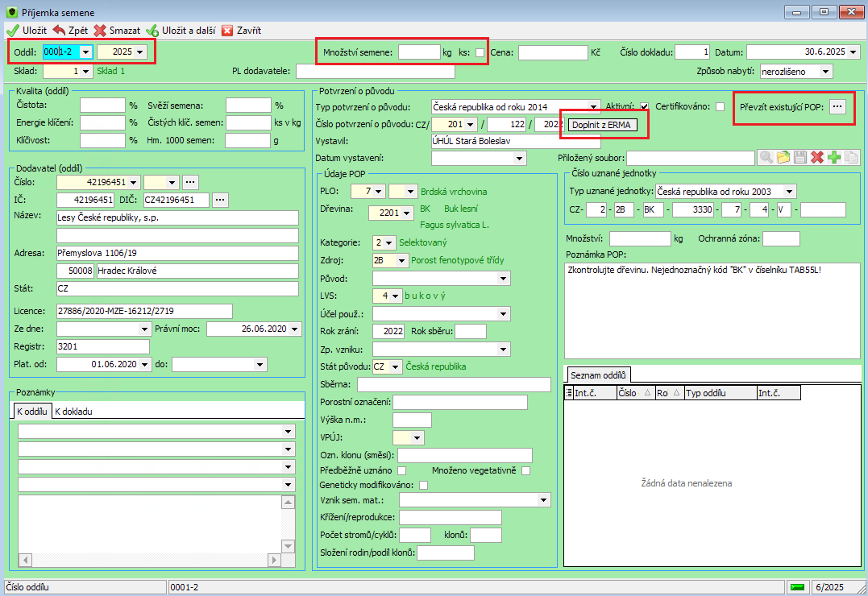Click the Zpět back arrow icon
This screenshot has height=596, width=868.
tap(59, 31)
